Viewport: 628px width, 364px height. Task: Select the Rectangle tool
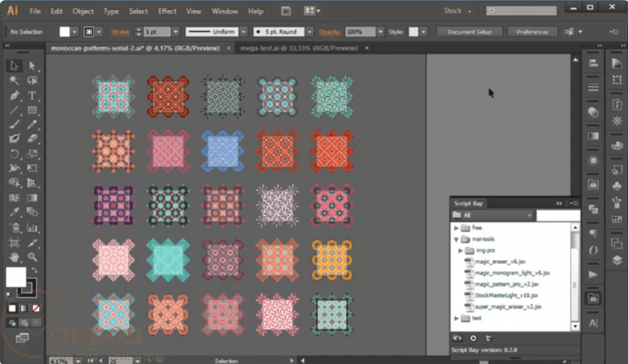32,110
